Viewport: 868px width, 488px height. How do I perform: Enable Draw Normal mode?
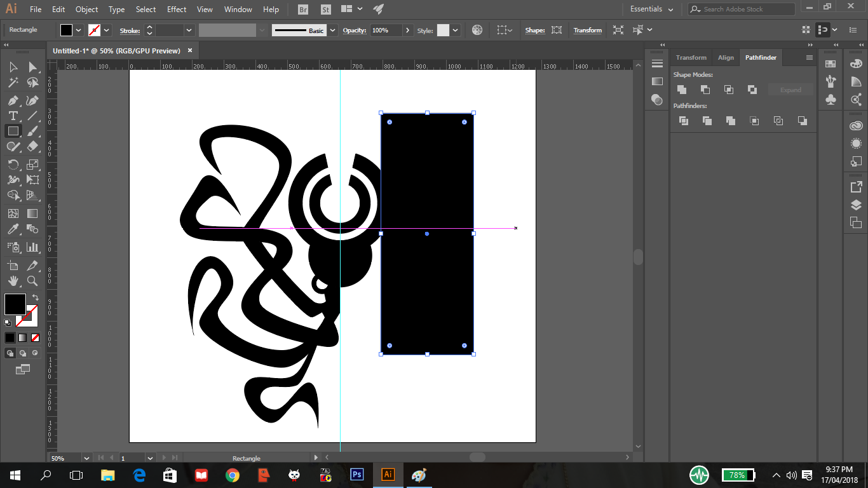point(10,353)
